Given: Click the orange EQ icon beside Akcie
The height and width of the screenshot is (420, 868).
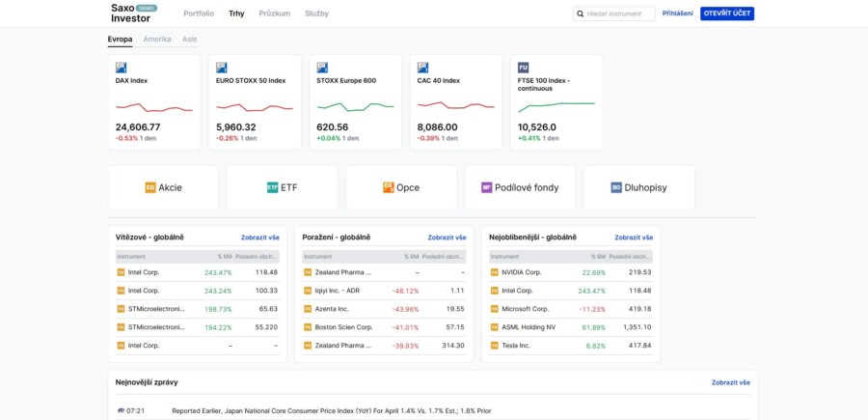Looking at the screenshot, I should click(x=150, y=188).
